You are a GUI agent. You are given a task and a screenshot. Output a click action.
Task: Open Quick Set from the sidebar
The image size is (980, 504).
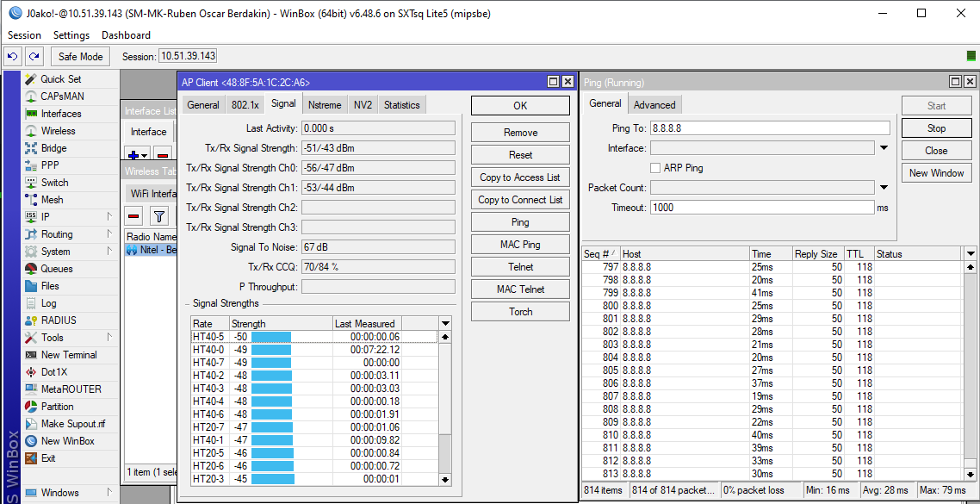click(60, 79)
